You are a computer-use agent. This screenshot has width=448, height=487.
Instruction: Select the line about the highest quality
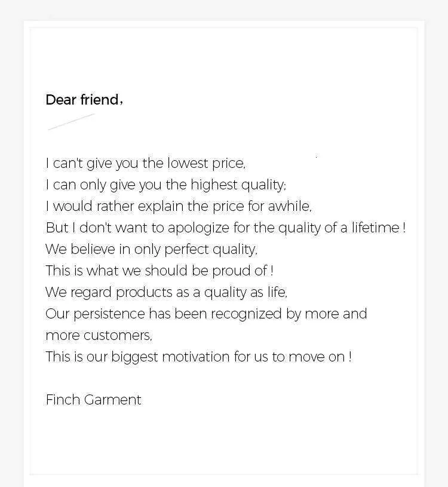pos(165,185)
